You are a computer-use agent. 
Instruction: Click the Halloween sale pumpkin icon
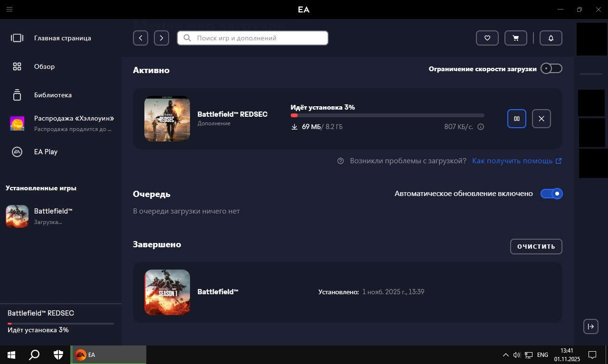(17, 123)
